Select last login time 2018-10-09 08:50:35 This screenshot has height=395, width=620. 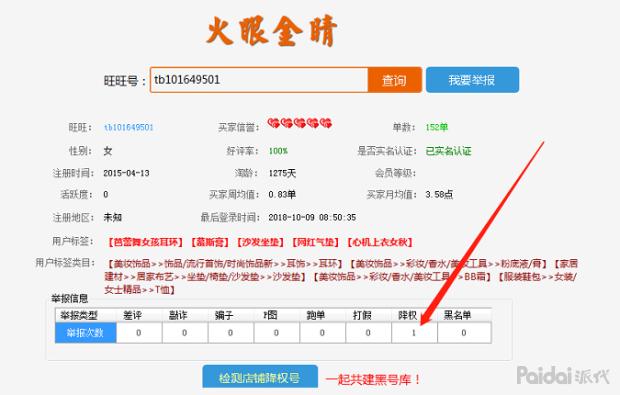click(x=312, y=217)
